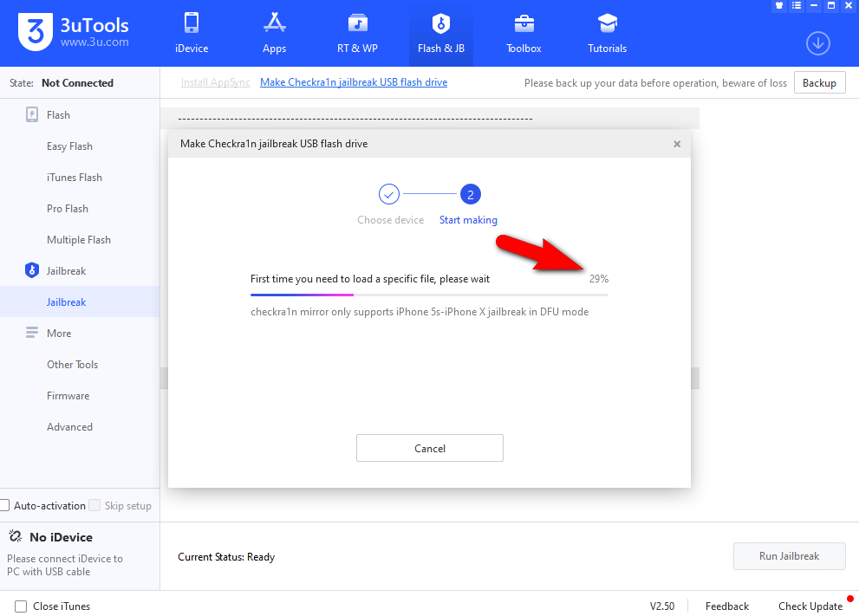The width and height of the screenshot is (859, 616).
Task: Click the skin/shirt icon in title bar
Action: coord(779,5)
